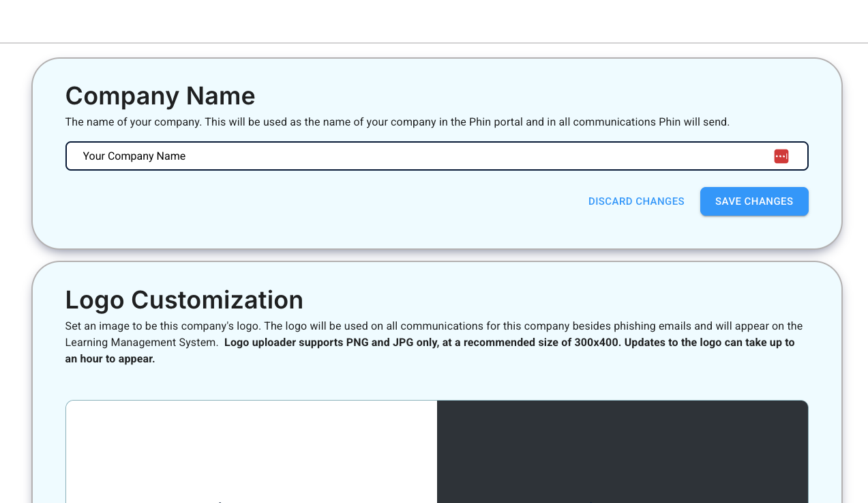Click the Company Name heading
Image resolution: width=868 pixels, height=503 pixels.
click(x=160, y=96)
